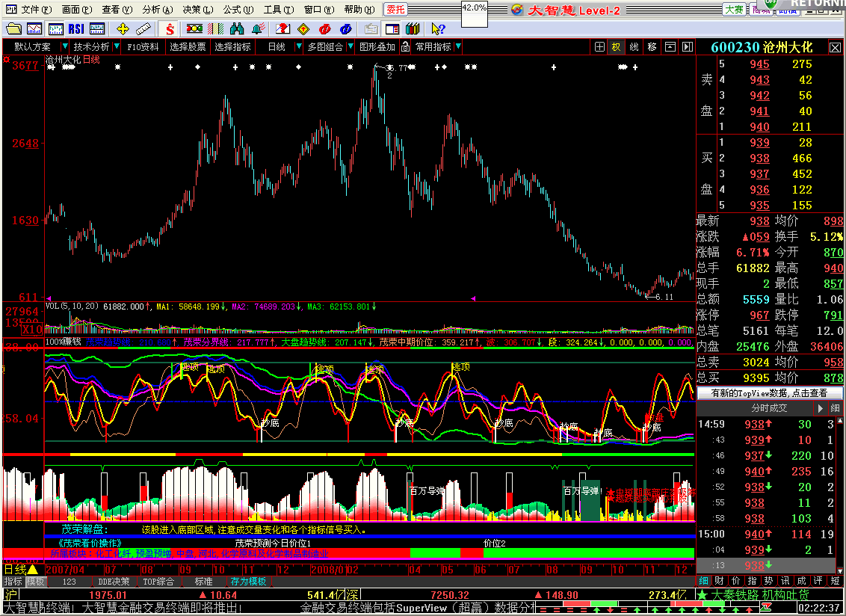Click the line chart toolbar icon
Viewport: 846px width, 616px height.
click(x=34, y=28)
